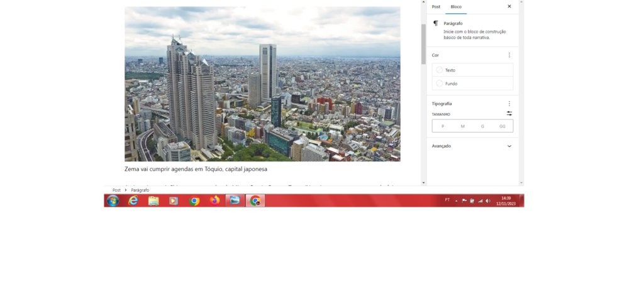Screen dimensions: 644x306
Task: Click the caption about Zema in Tóquio
Action: point(196,169)
